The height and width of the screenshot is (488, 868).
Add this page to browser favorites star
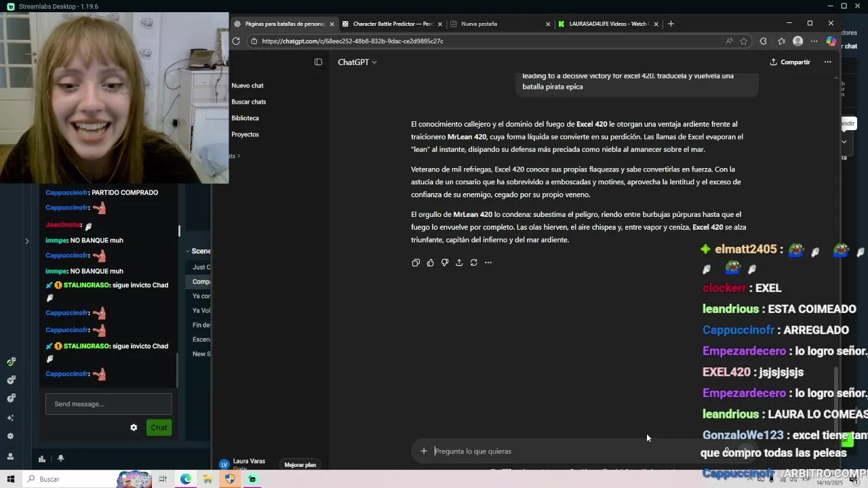click(744, 41)
